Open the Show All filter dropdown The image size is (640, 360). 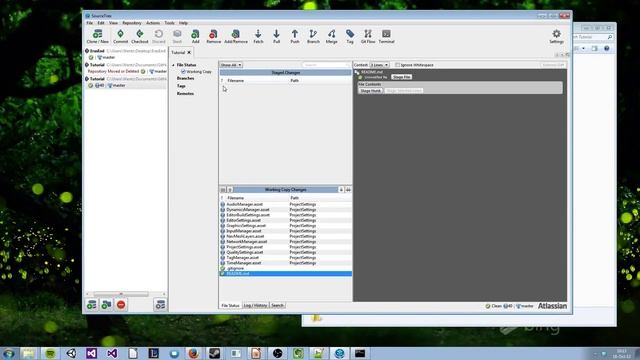[231, 65]
